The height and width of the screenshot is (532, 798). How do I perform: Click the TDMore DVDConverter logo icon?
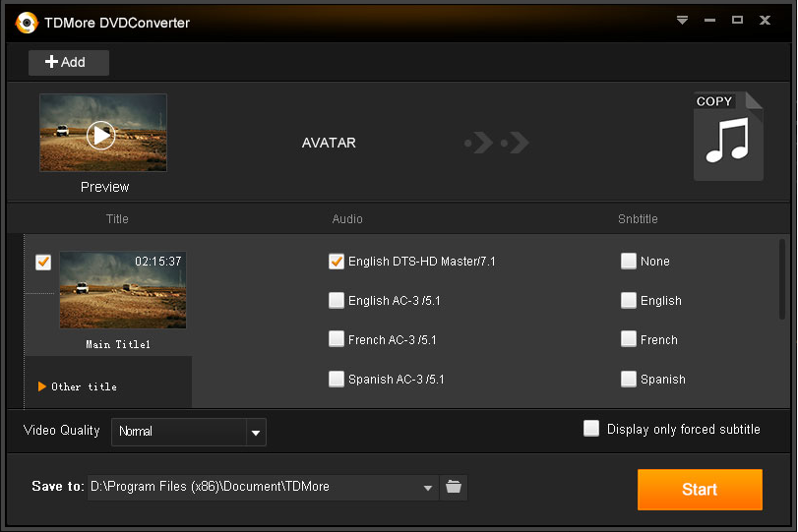tap(27, 23)
